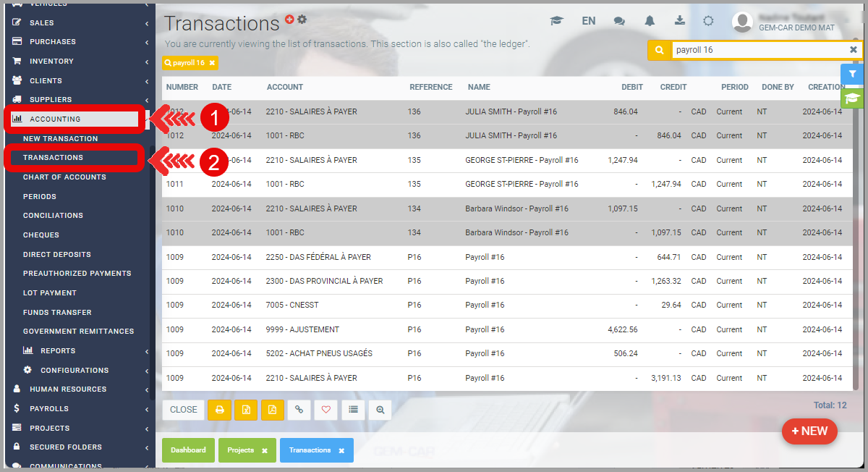868x472 pixels.
Task: Export the list to Excel
Action: [x=246, y=410]
